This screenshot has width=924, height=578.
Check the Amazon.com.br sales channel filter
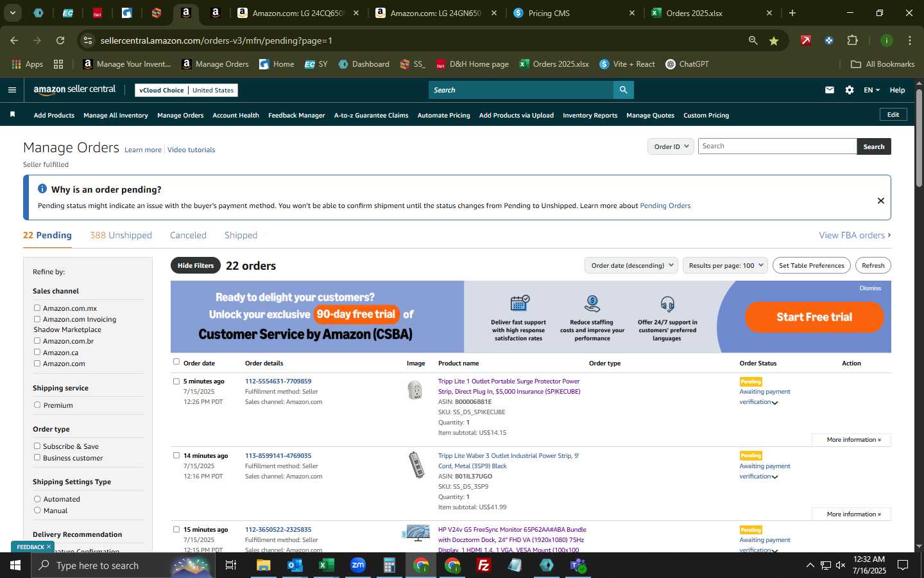37,340
